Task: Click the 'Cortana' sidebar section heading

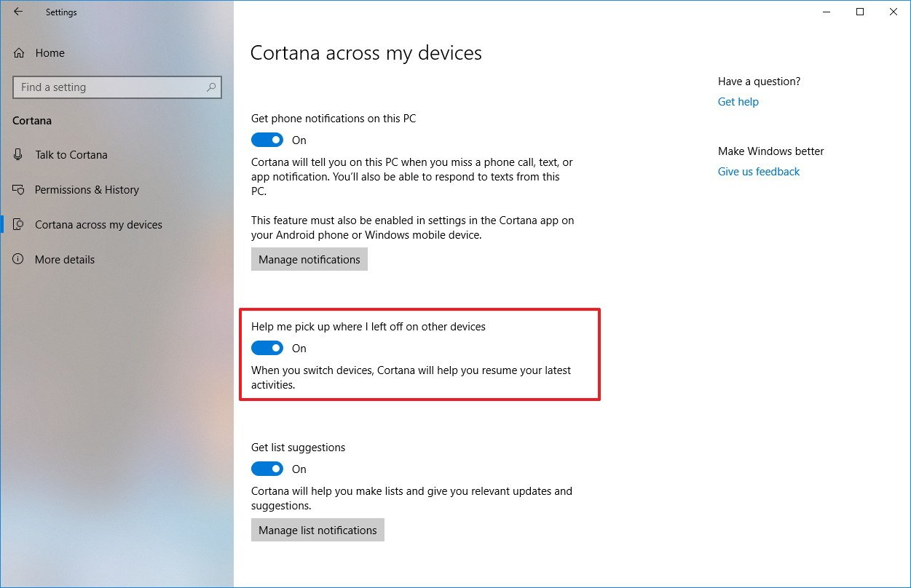Action: [32, 121]
